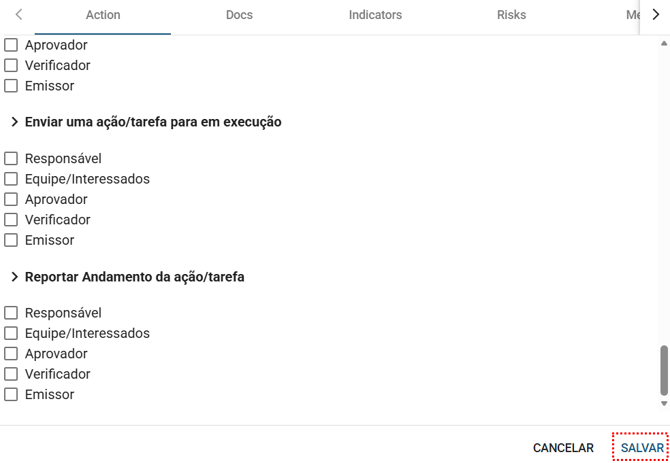Tick the topmost Aprovador checkbox
670x463 pixels.
pos(11,45)
